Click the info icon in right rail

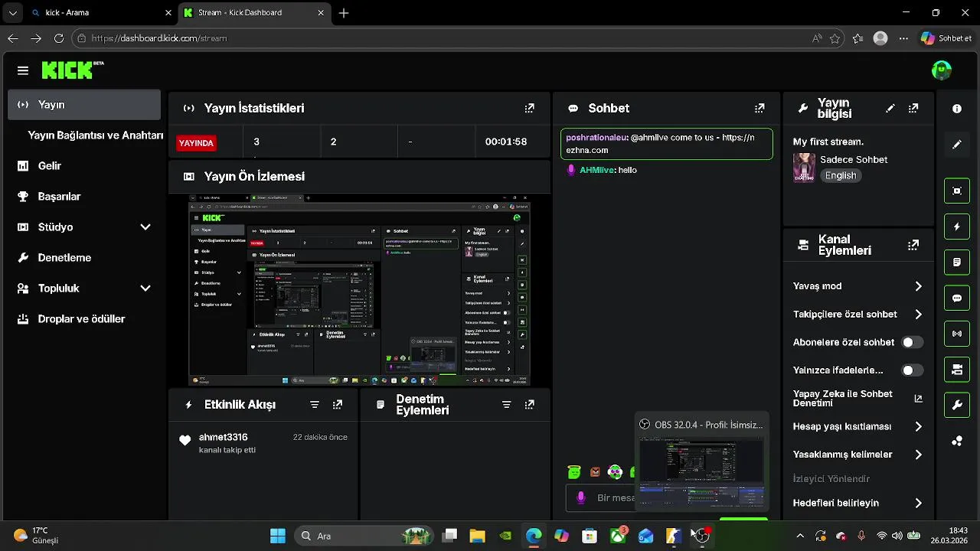pyautogui.click(x=957, y=109)
